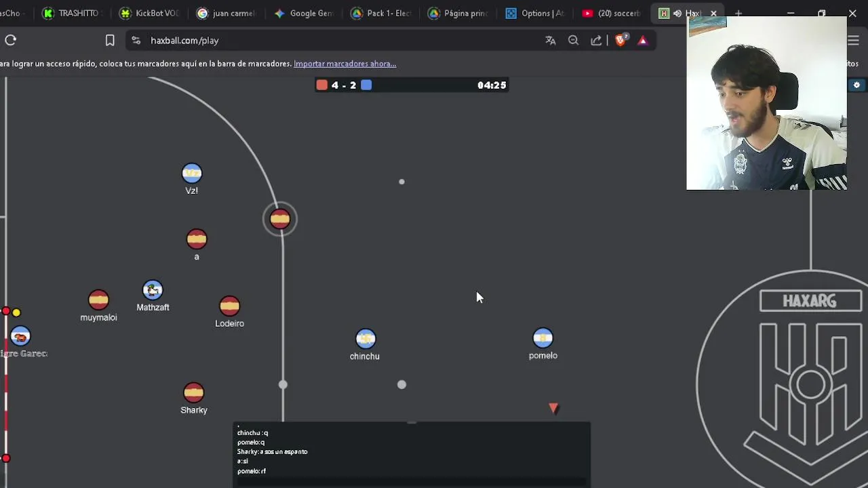This screenshot has width=868, height=488.
Task: Click red team score square
Action: tap(322, 85)
